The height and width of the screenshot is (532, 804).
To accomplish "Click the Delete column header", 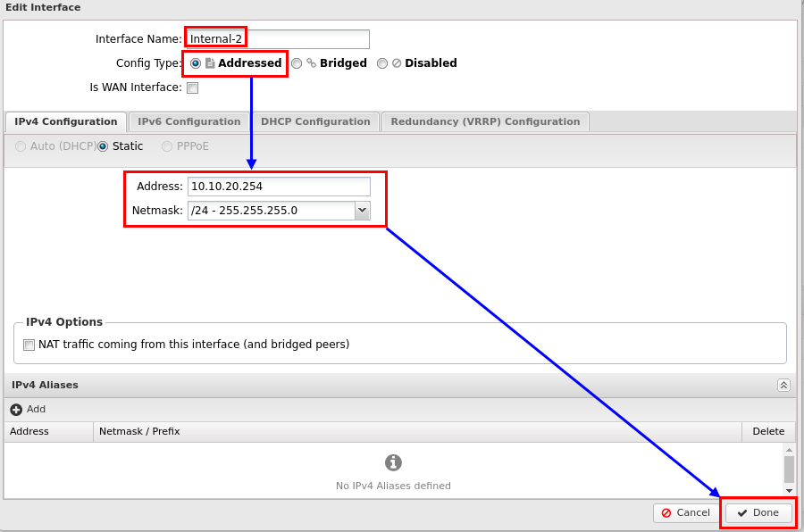I will pyautogui.click(x=768, y=431).
